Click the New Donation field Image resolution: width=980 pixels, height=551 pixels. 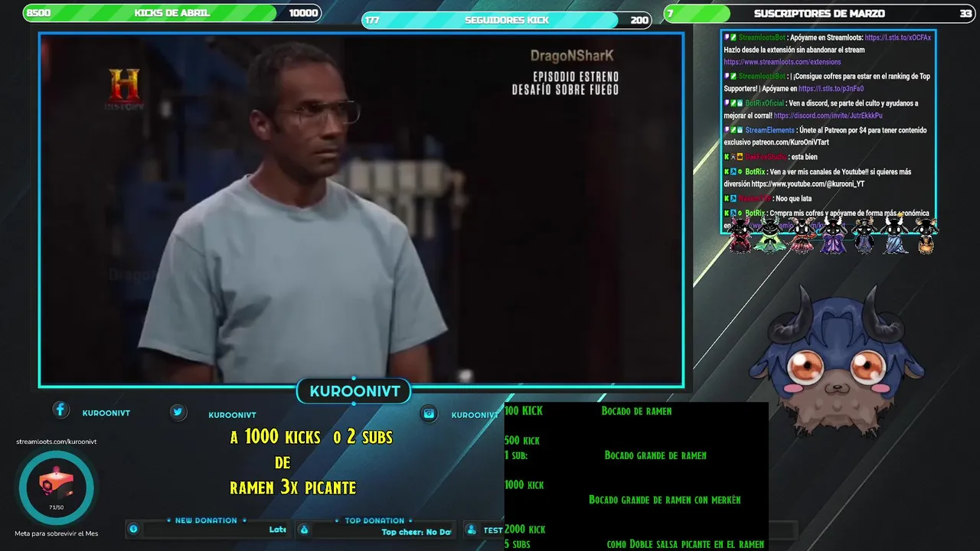(x=214, y=530)
